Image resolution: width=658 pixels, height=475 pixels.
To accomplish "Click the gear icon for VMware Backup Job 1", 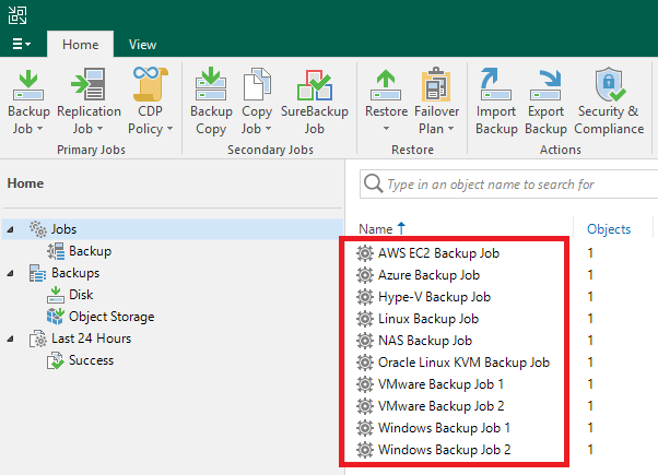I will coord(365,384).
